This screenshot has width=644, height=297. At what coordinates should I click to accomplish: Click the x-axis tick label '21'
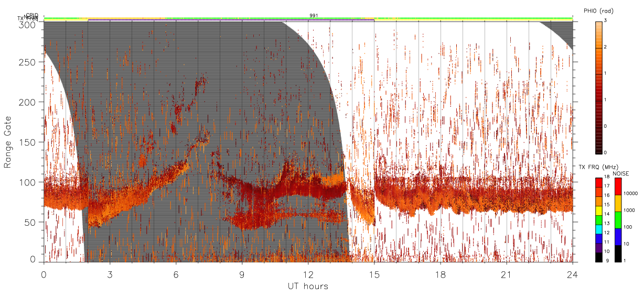coord(506,274)
